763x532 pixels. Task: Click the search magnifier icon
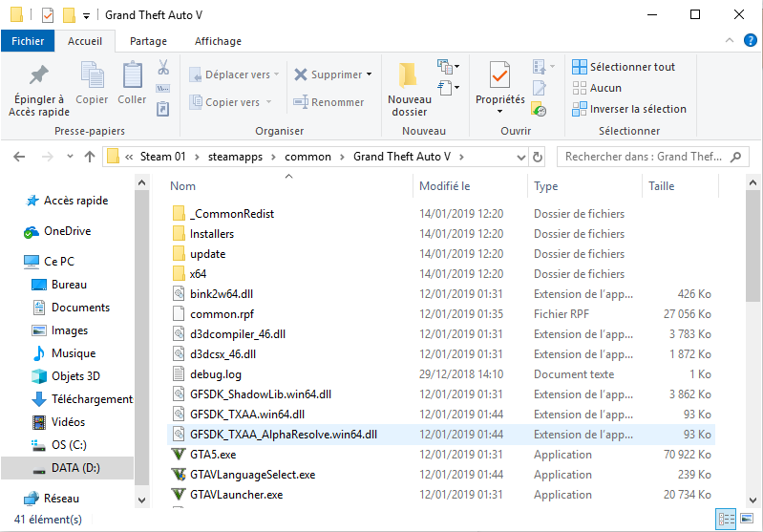[735, 157]
